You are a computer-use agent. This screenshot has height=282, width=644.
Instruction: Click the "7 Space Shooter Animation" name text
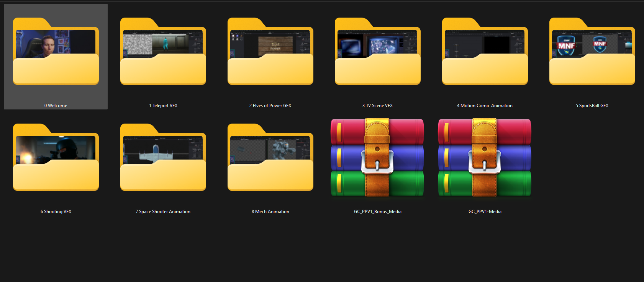tap(163, 212)
